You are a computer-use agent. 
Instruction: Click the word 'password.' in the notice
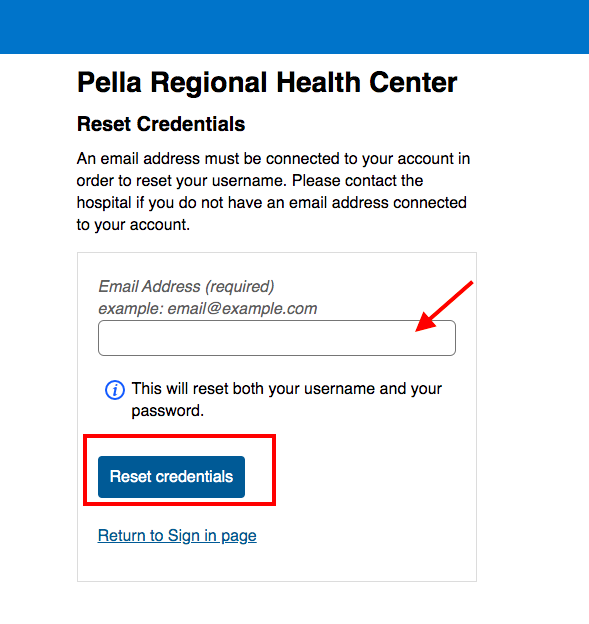pyautogui.click(x=168, y=411)
